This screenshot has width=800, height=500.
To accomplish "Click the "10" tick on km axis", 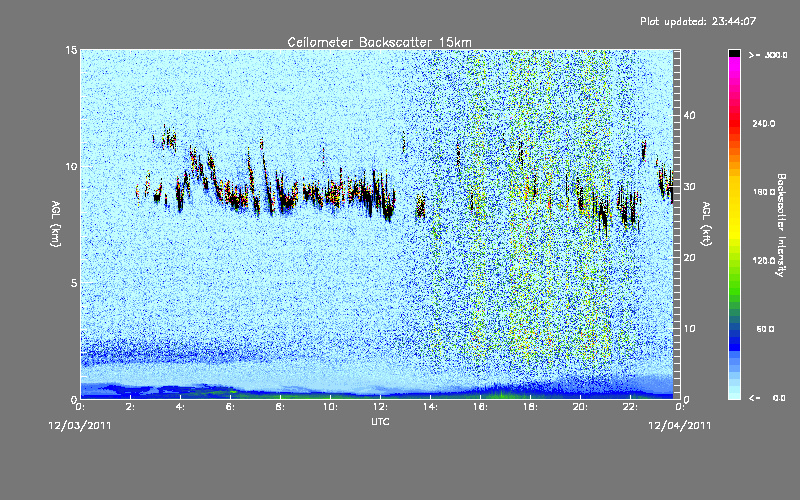I will [71, 166].
